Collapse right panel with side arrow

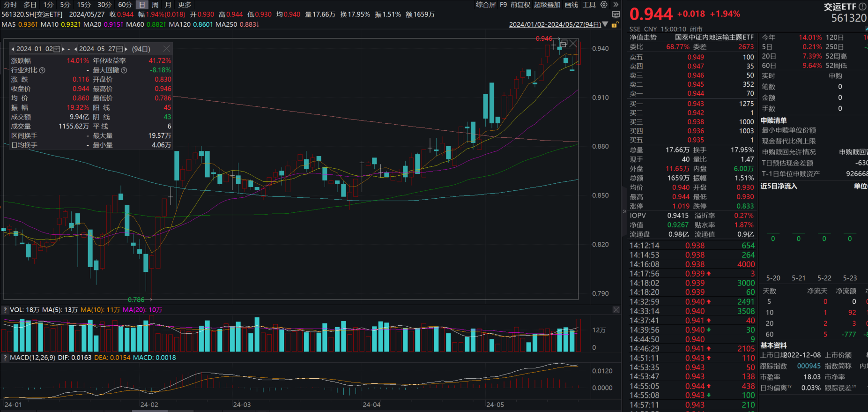click(624, 211)
